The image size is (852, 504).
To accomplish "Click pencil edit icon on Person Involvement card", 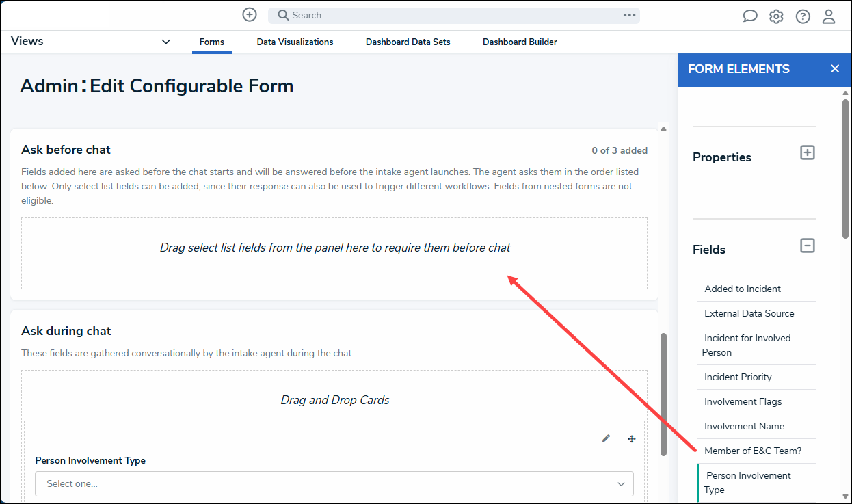I will pyautogui.click(x=606, y=438).
